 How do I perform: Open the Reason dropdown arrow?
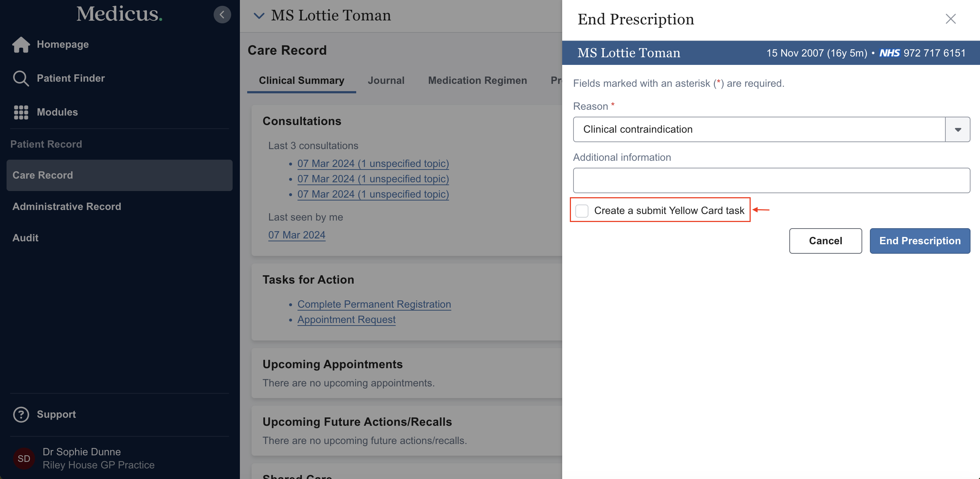957,129
